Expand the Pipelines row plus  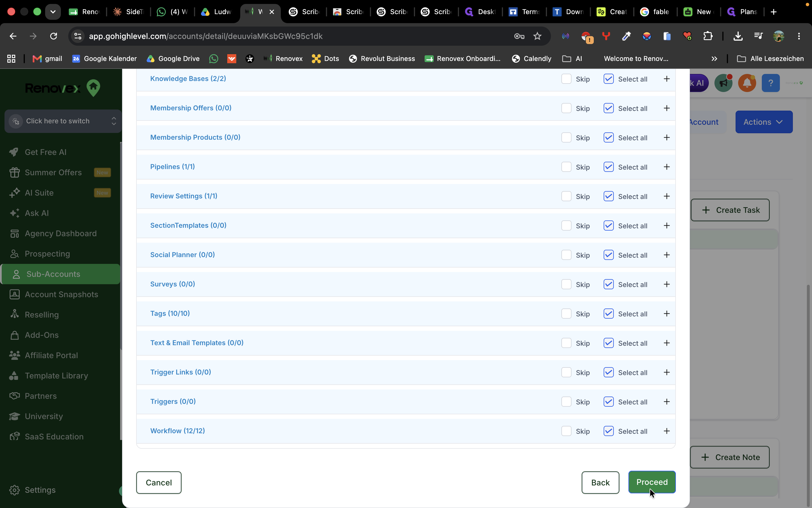667,167
